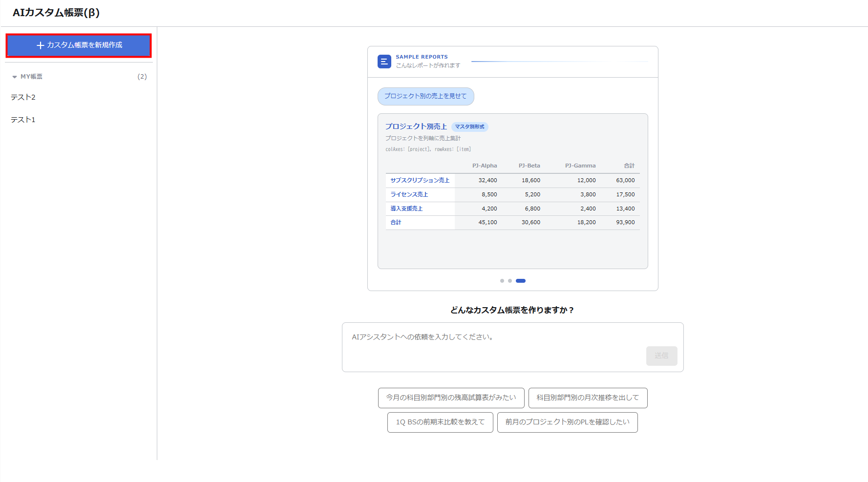The image size is (868, 482).
Task: Go to the first carousel slide dot
Action: coord(502,281)
